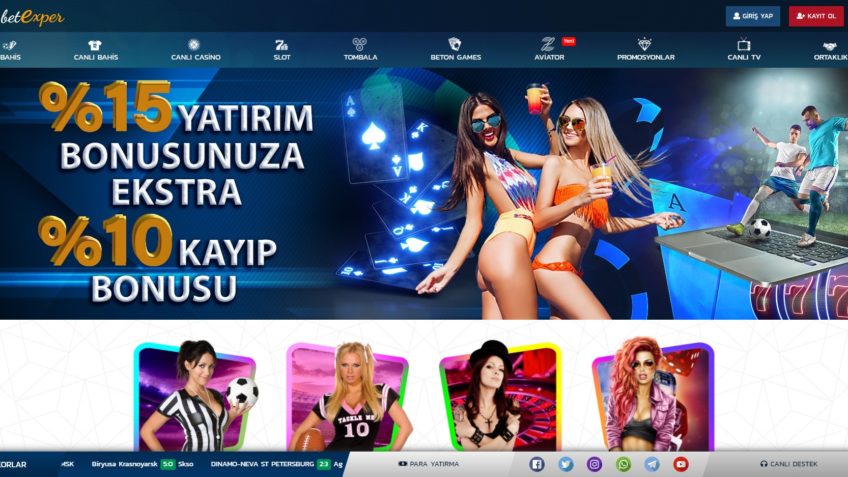The width and height of the screenshot is (848, 477).
Task: Open the Twitter social link
Action: point(565,464)
